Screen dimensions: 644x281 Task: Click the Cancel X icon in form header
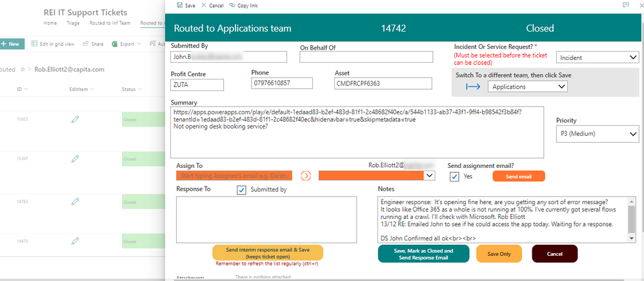tap(204, 5)
